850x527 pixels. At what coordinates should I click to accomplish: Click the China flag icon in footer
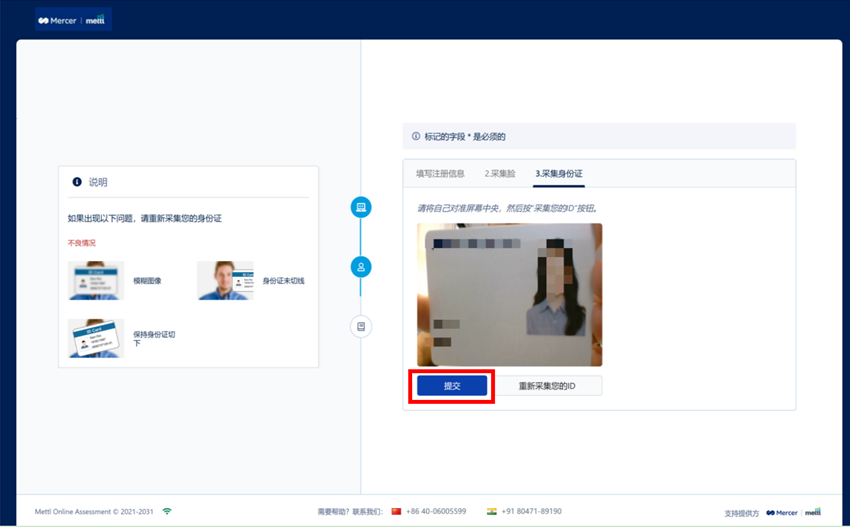(x=396, y=511)
